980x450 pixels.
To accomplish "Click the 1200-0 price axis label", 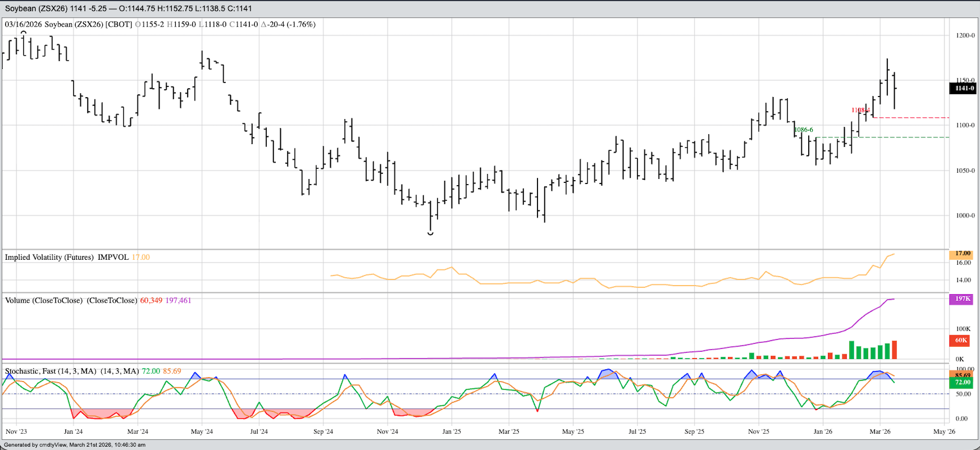I will click(x=965, y=35).
